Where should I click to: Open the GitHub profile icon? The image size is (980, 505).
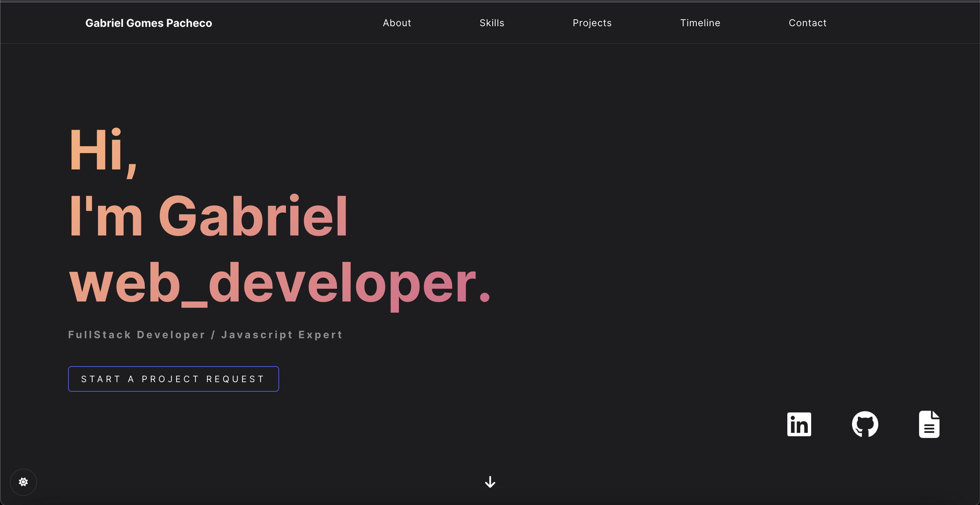click(865, 424)
